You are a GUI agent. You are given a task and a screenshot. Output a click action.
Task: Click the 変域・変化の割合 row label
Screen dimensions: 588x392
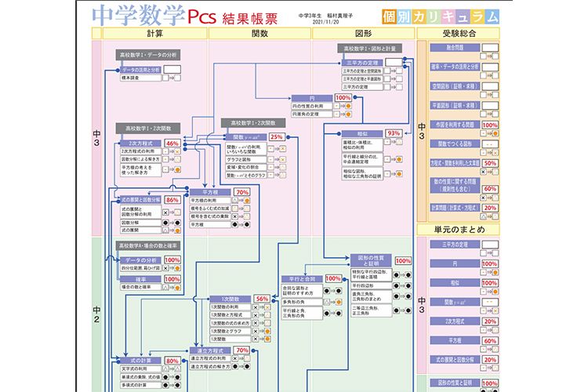click(x=245, y=167)
